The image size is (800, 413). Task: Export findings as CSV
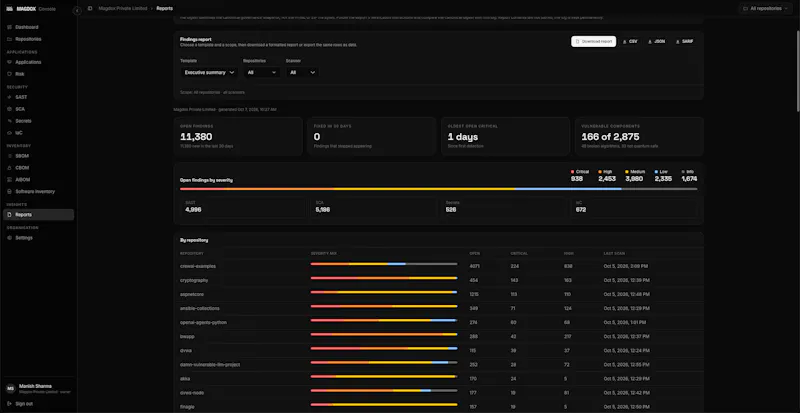coord(630,41)
